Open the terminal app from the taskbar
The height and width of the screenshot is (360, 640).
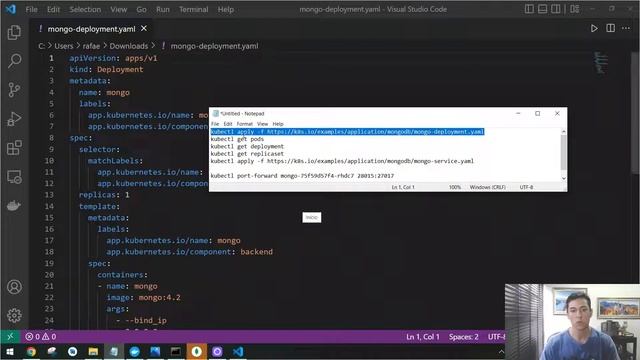(x=176, y=351)
